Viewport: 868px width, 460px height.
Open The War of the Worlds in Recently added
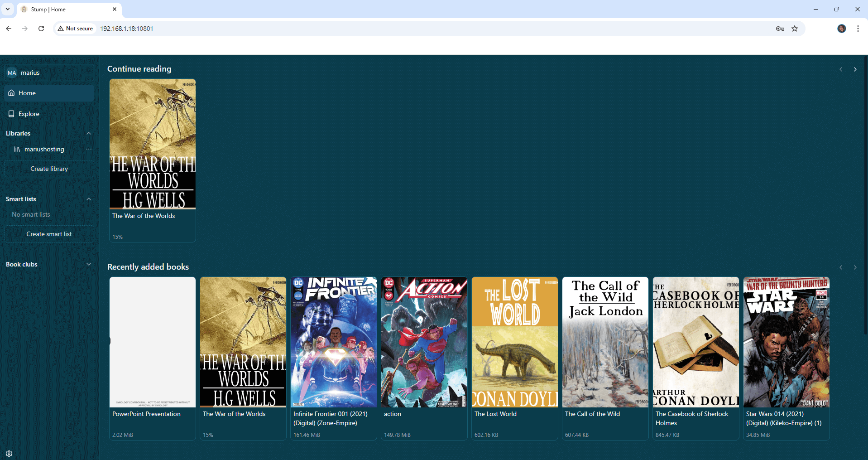(x=243, y=342)
